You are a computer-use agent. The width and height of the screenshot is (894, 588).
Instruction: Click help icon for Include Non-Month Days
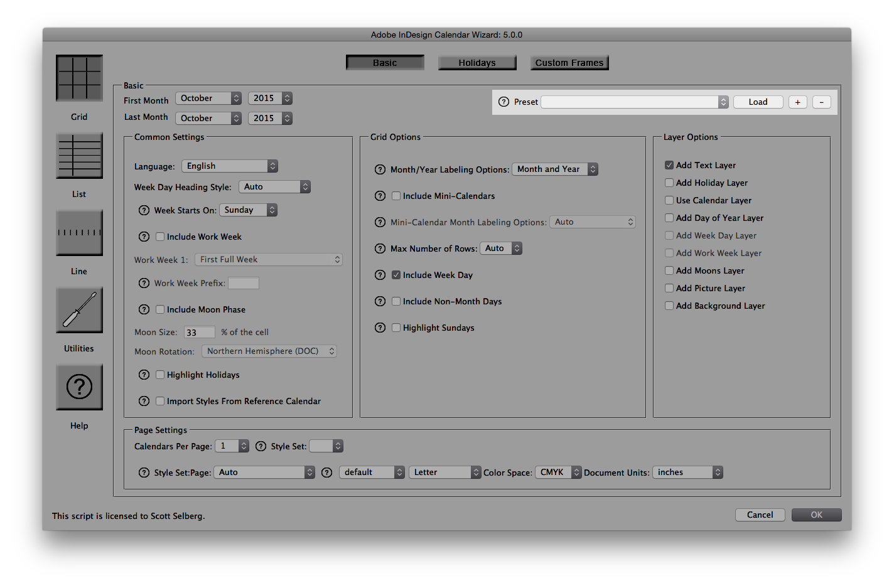[x=380, y=301]
